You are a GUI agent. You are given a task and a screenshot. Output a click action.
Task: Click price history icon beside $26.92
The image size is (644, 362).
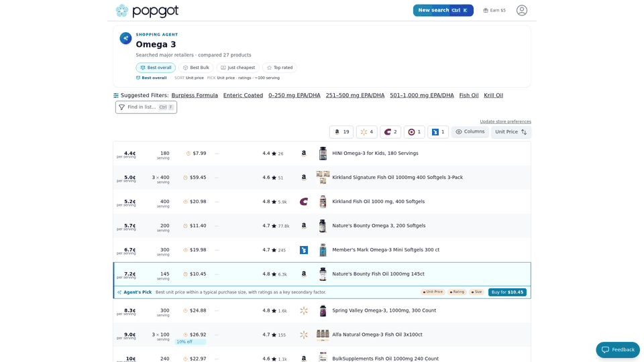(x=186, y=335)
